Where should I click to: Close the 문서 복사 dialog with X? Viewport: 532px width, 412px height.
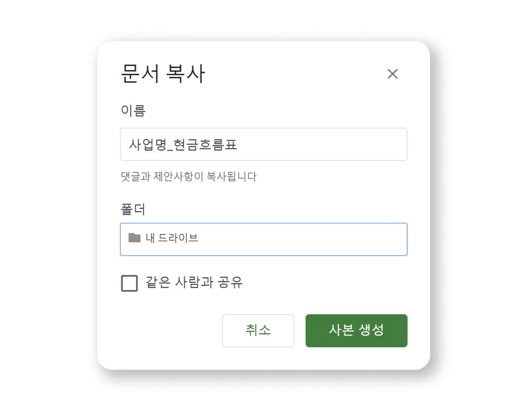pos(392,74)
